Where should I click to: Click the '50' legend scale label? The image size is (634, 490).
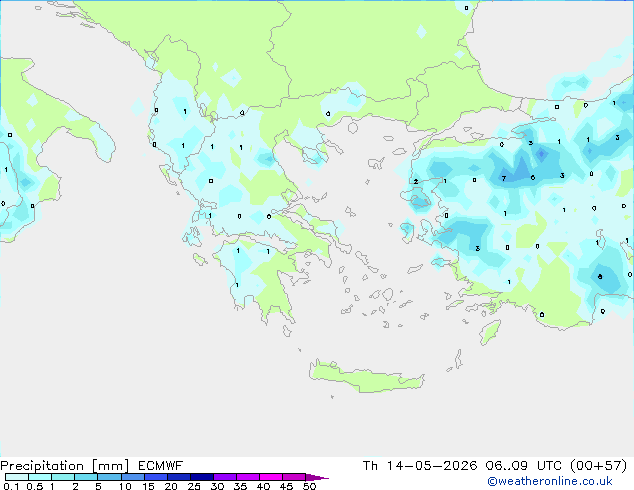click(x=309, y=486)
